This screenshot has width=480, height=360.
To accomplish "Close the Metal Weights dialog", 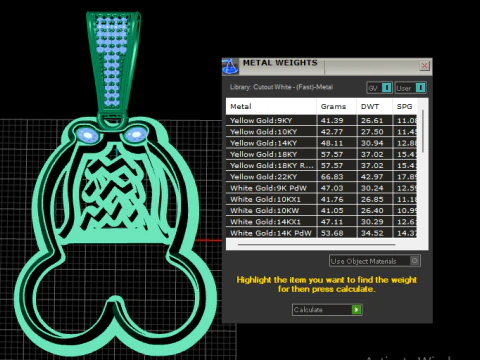I will click(424, 66).
